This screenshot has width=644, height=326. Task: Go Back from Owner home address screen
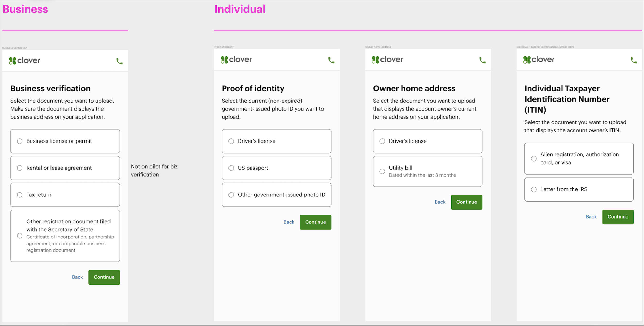pos(440,202)
